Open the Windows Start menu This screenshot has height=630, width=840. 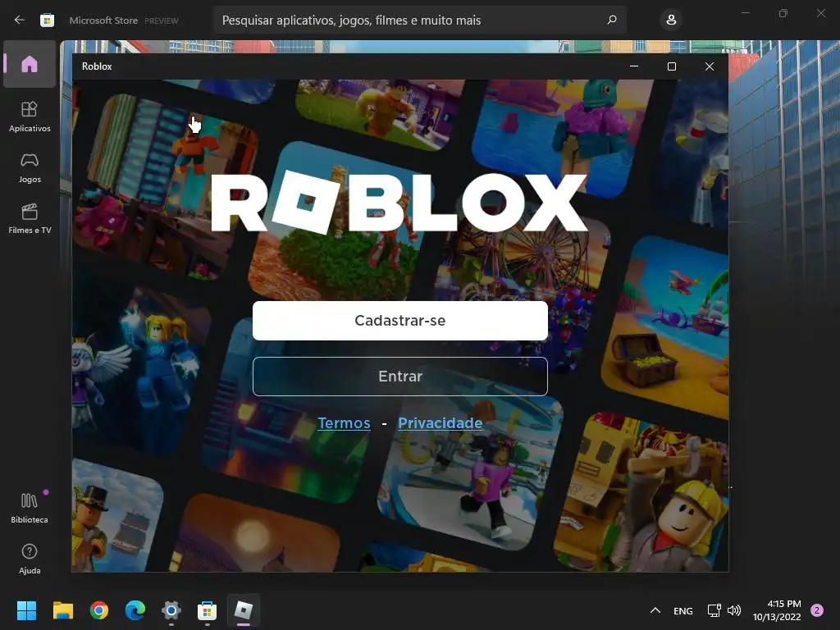tap(26, 610)
